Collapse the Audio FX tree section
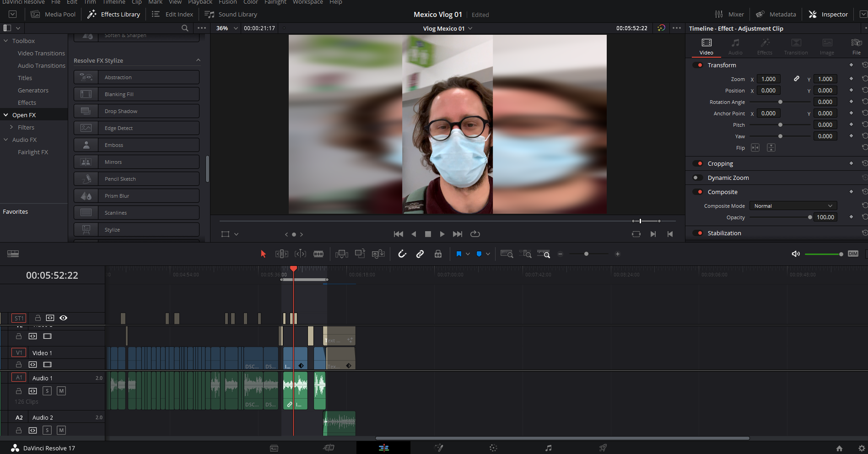The image size is (868, 454). [6, 140]
